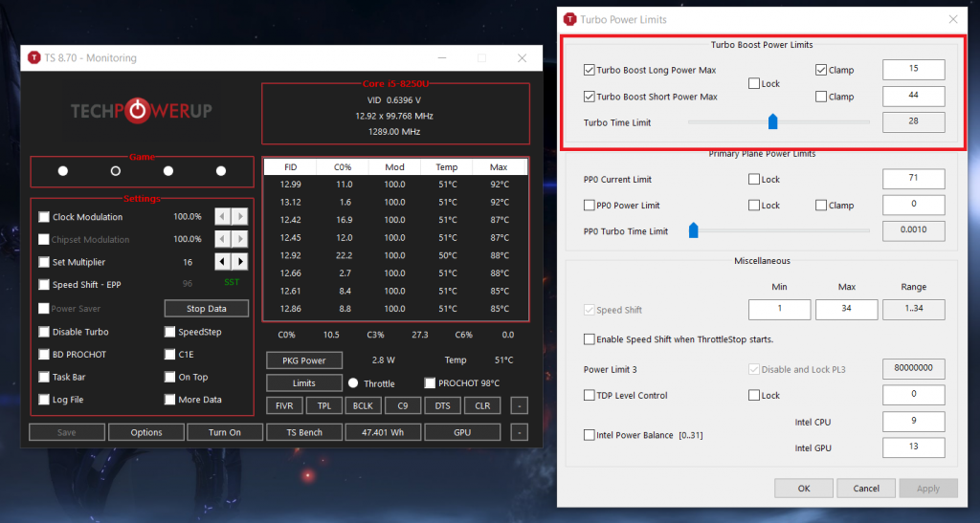Click the Set Multiplier decrease arrow

(x=222, y=262)
